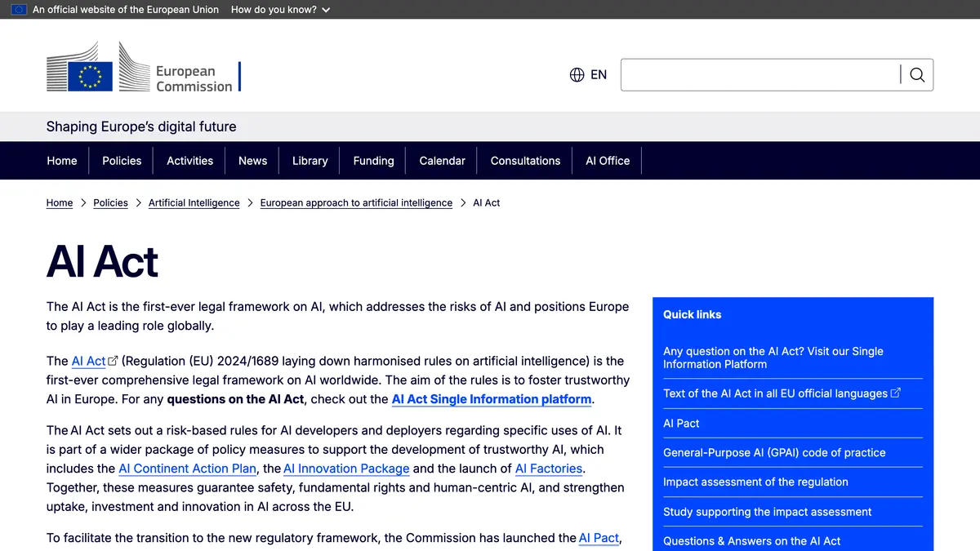The image size is (980, 551).
Task: Open the Library navigation menu item
Action: (x=310, y=161)
